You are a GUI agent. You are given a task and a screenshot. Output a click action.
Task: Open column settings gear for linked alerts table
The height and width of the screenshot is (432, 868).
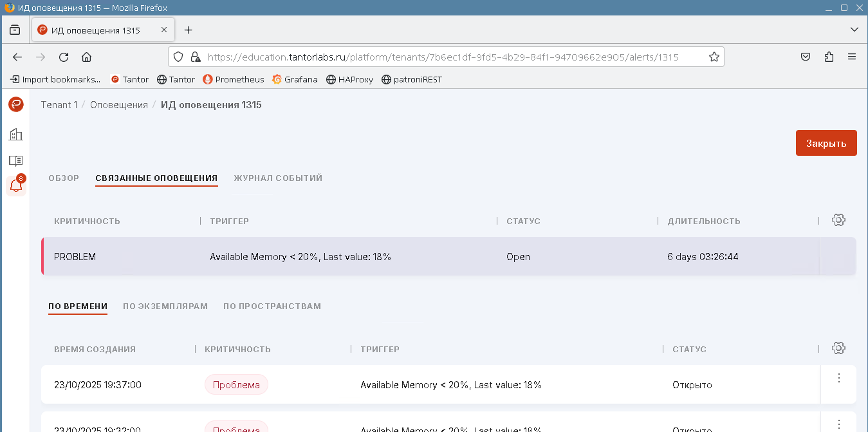tap(838, 220)
